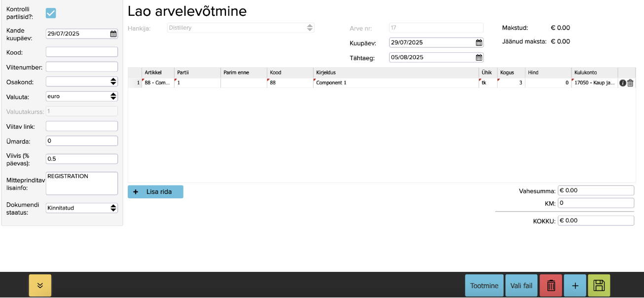
Task: Expand the yellow double-chevron panel button
Action: [x=40, y=286]
